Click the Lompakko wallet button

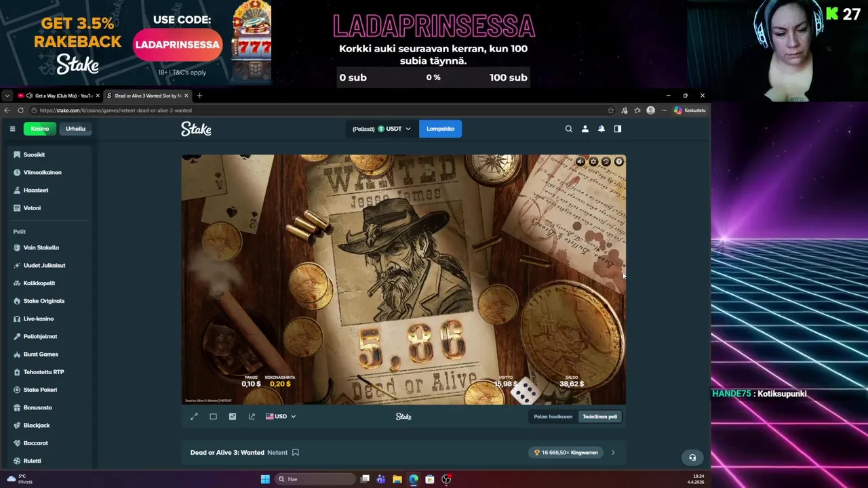pyautogui.click(x=440, y=129)
